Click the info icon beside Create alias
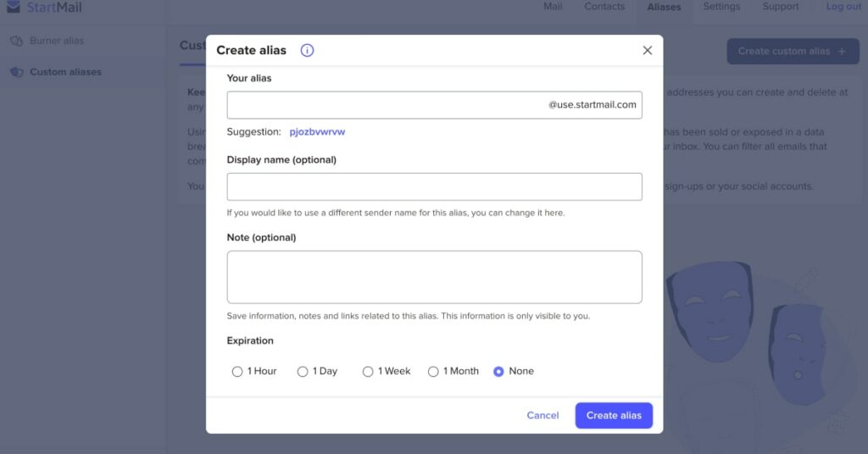This screenshot has width=868, height=454. (x=307, y=50)
